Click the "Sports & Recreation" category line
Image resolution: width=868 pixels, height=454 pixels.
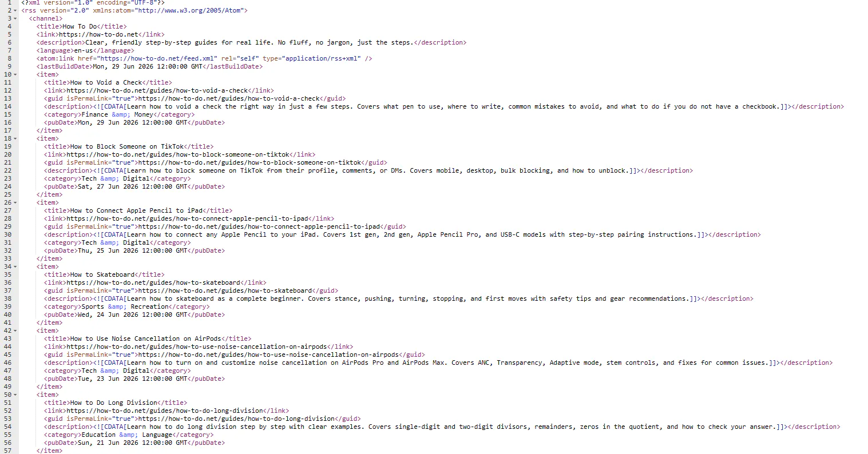coord(127,306)
